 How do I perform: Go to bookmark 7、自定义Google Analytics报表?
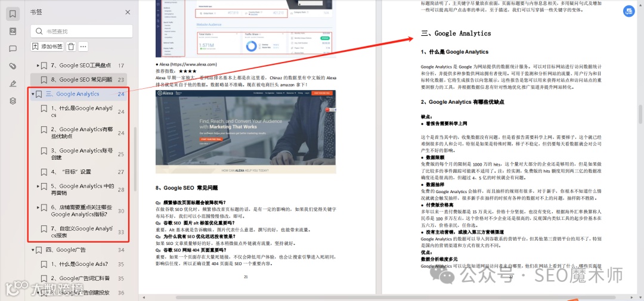(x=82, y=232)
